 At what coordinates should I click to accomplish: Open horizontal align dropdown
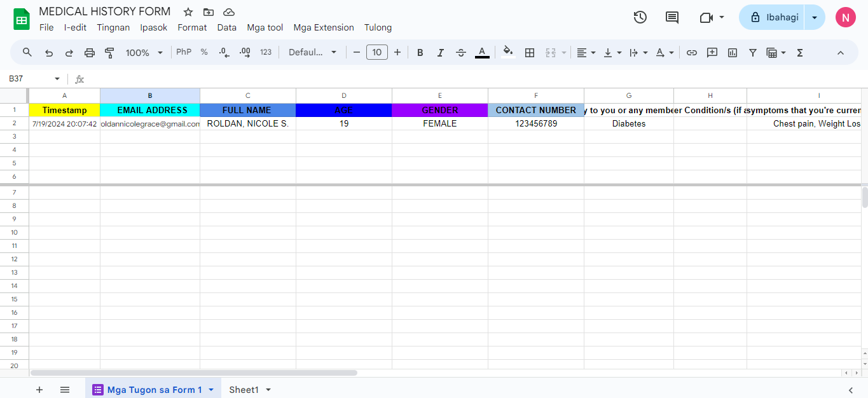[x=586, y=53]
